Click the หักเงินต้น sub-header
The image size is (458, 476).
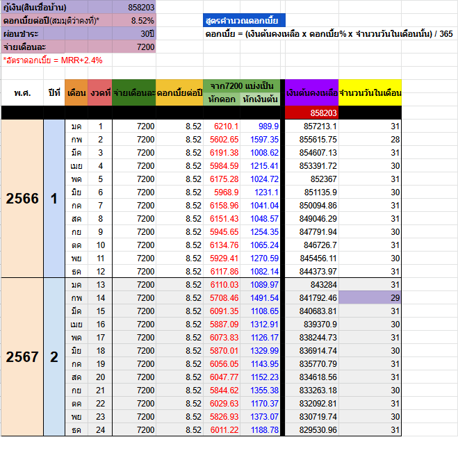[x=260, y=99]
